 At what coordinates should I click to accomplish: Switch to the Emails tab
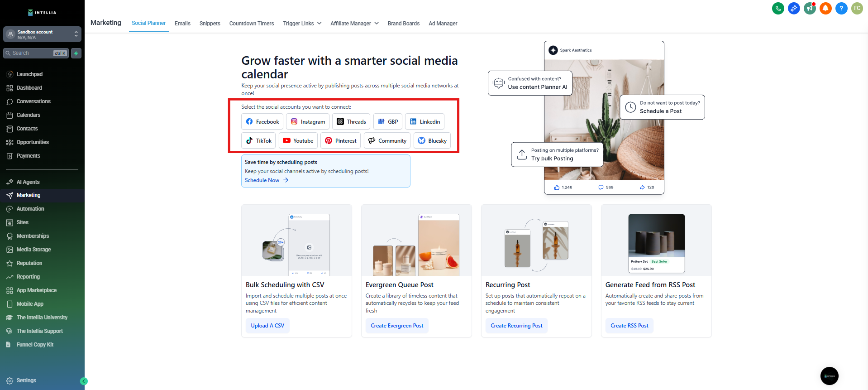tap(182, 24)
